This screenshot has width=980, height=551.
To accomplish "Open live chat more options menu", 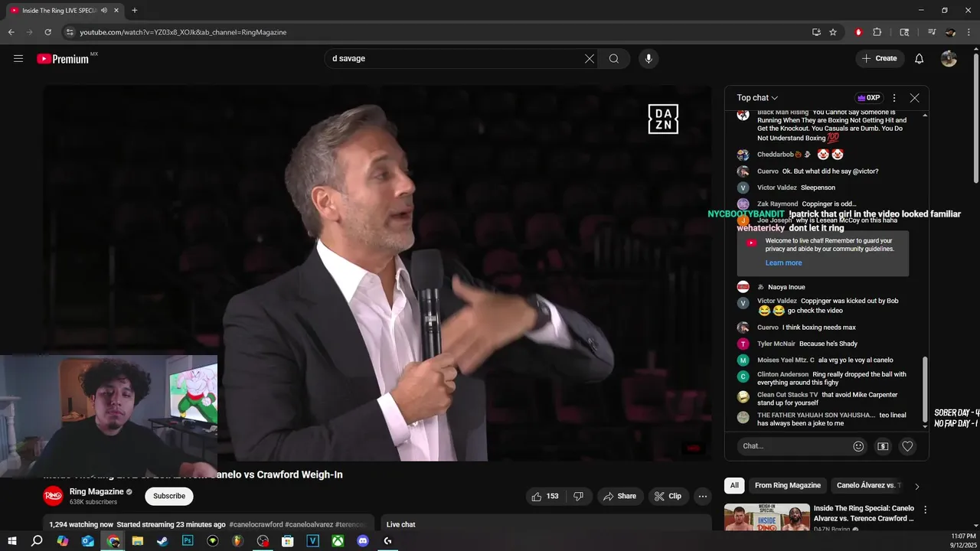I will tap(894, 98).
